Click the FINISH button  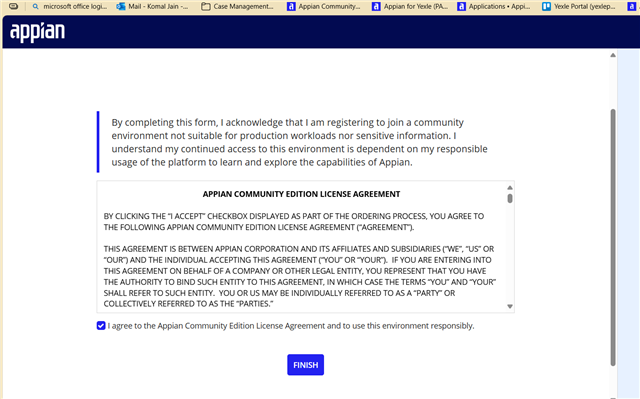click(x=305, y=365)
